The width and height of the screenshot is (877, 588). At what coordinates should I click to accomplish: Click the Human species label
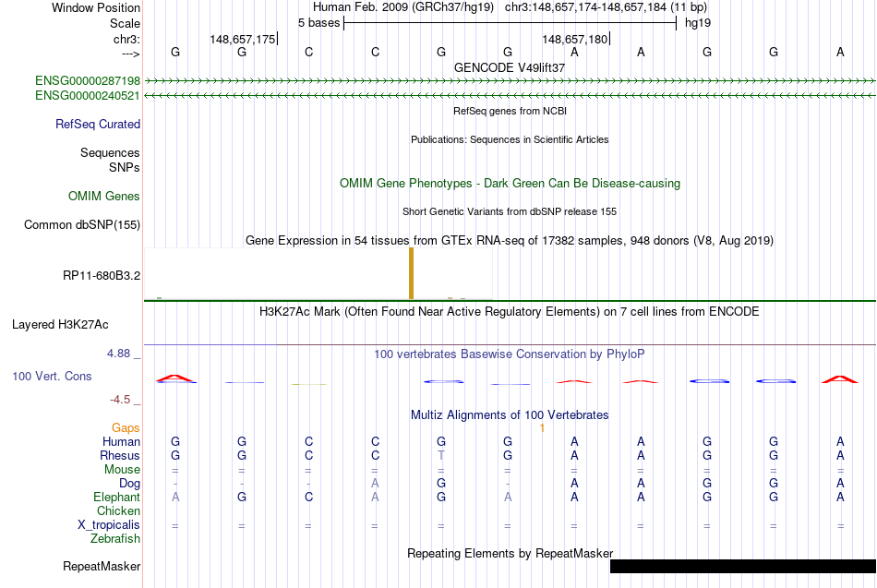121,442
